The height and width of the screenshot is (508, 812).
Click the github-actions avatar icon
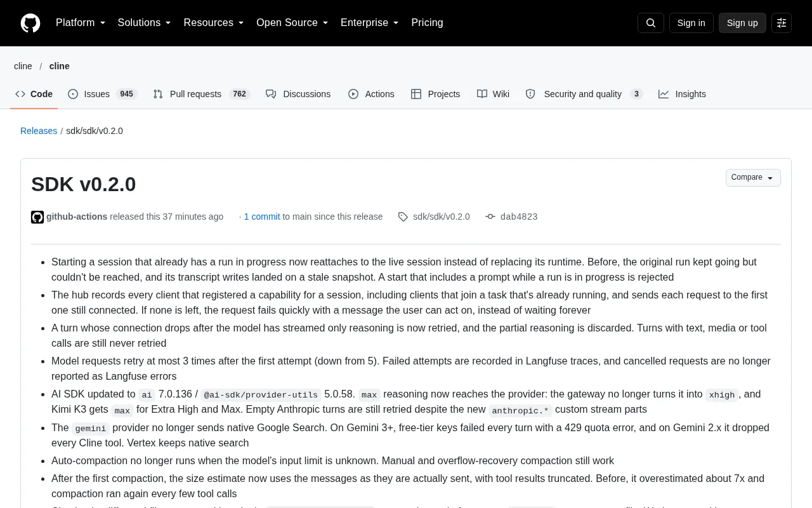pyautogui.click(x=37, y=217)
